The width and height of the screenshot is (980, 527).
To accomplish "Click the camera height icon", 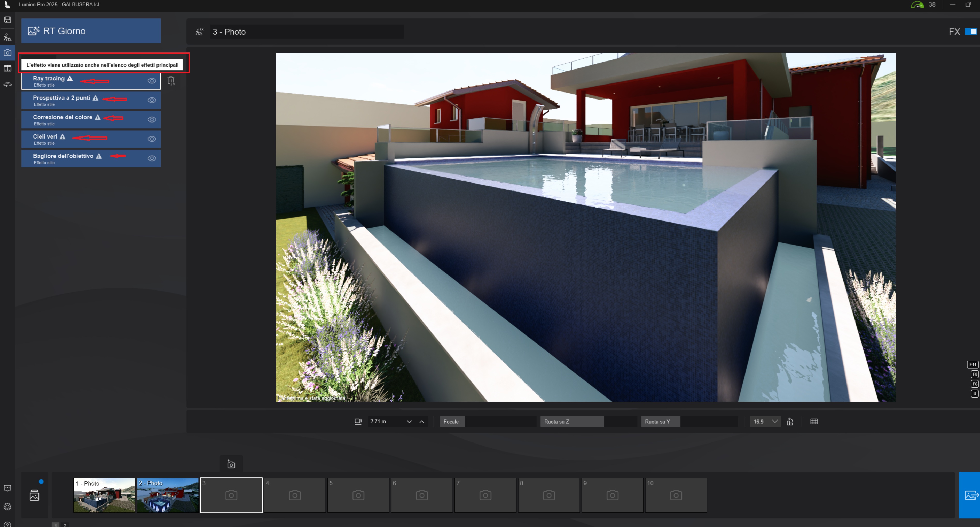I will (x=358, y=422).
